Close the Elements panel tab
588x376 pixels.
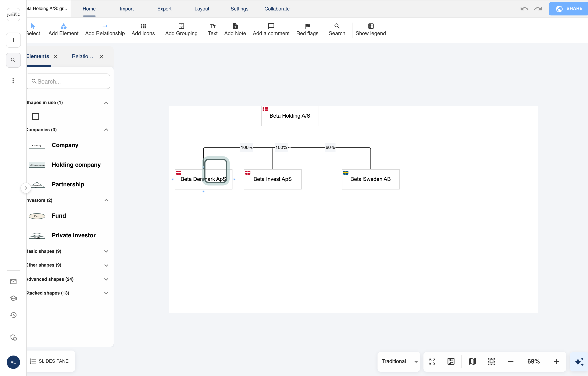[x=55, y=57]
